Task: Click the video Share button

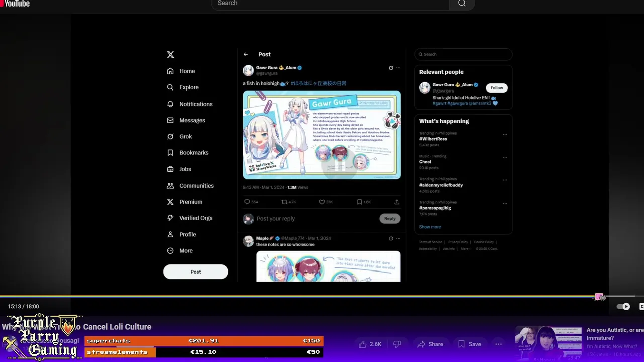Action: pyautogui.click(x=430, y=344)
